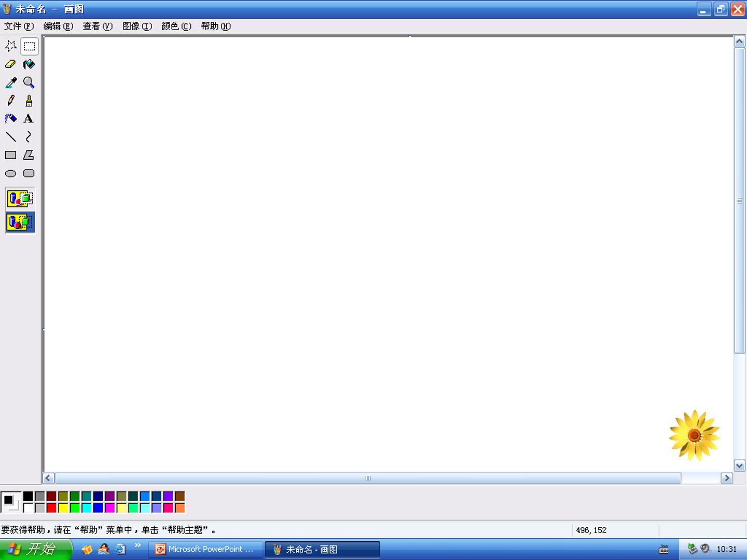Click the vertical scrollbar down arrow

(x=740, y=466)
